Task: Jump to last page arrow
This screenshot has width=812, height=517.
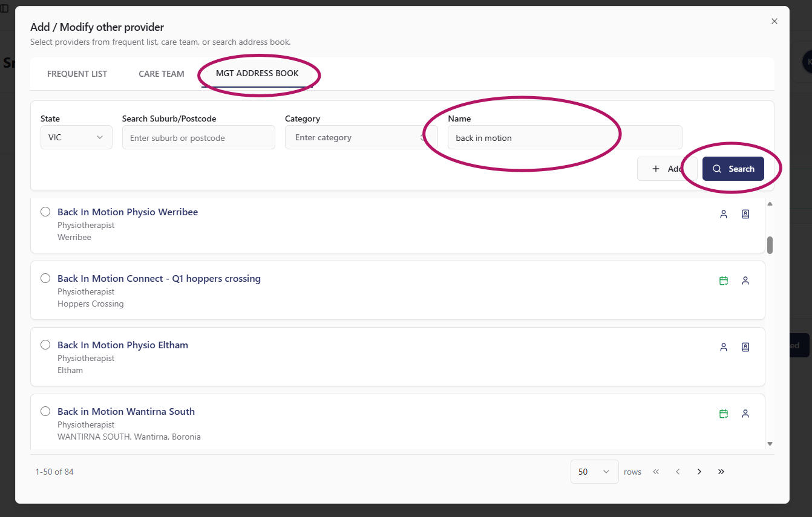Action: [x=721, y=472]
